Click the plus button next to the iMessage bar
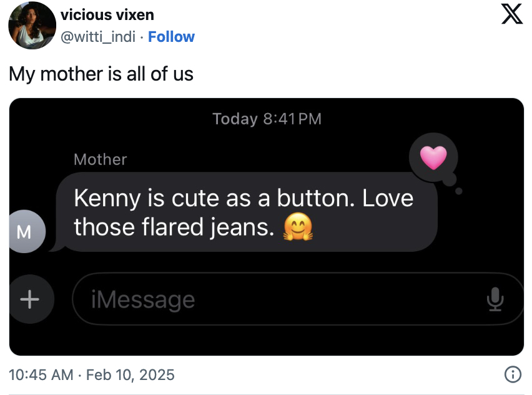532x395 pixels. pos(31,299)
